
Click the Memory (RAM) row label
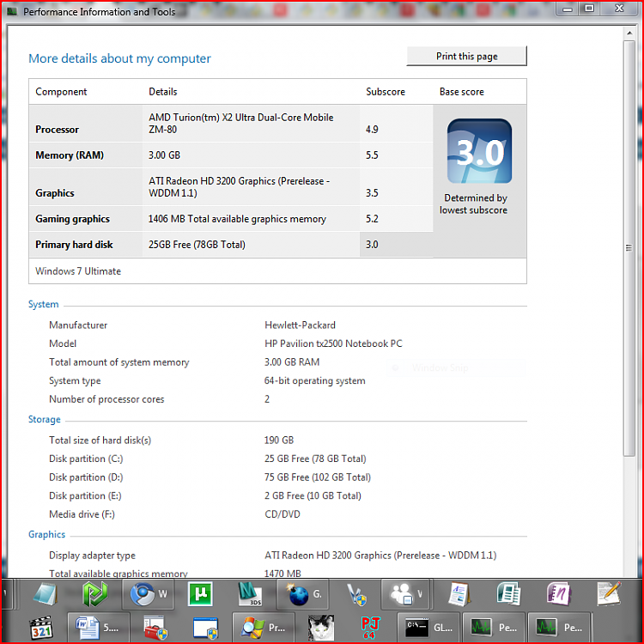coord(70,155)
